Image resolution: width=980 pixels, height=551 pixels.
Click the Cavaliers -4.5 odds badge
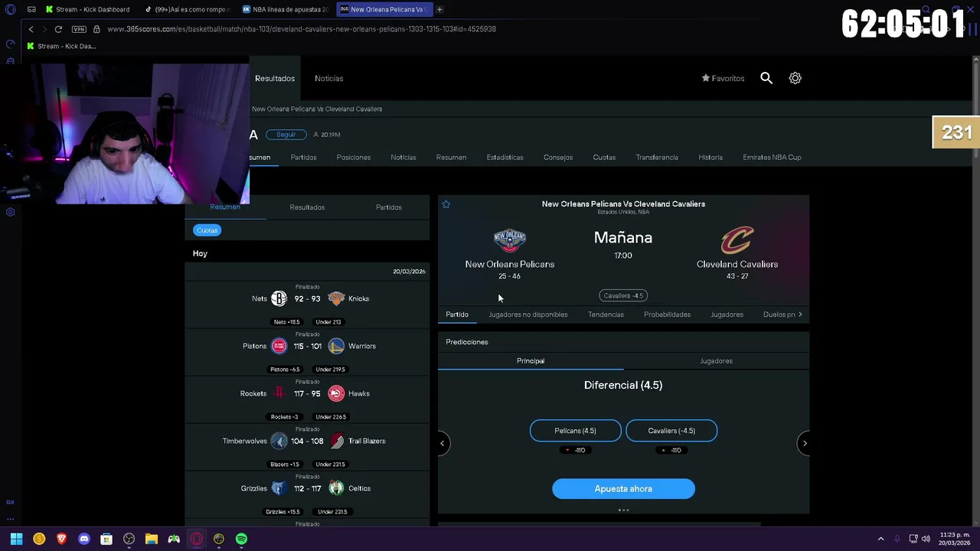click(623, 295)
